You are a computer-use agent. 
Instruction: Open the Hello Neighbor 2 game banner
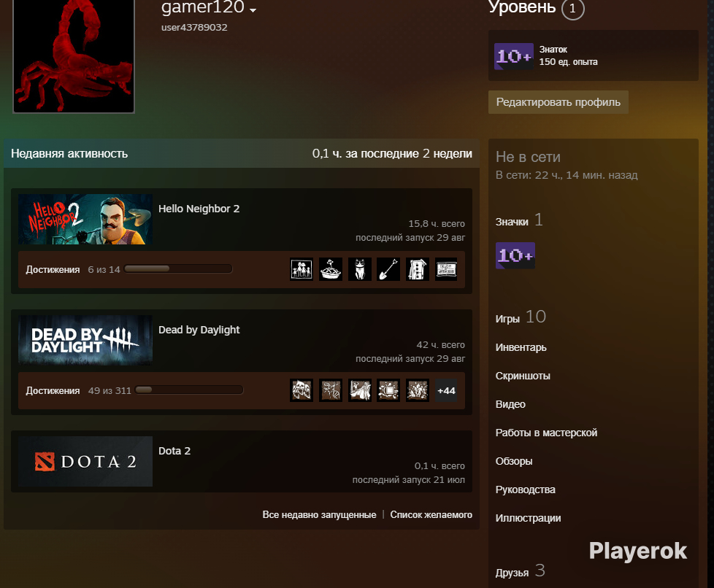(x=85, y=220)
